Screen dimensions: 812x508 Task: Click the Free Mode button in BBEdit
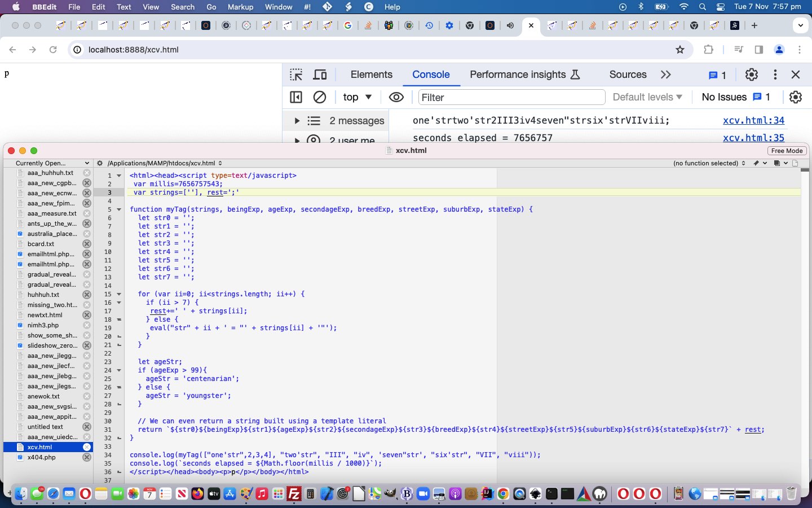(787, 151)
